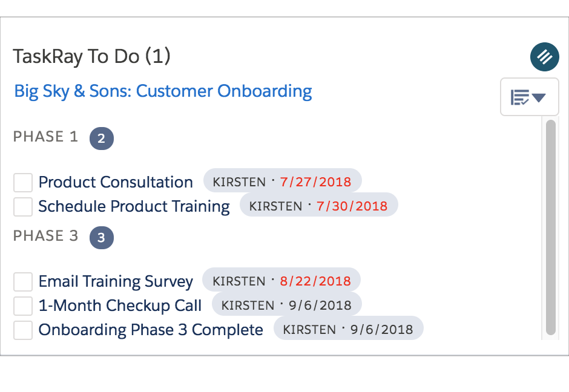
Task: Click the Phase 1 task count badge
Action: coord(101,138)
